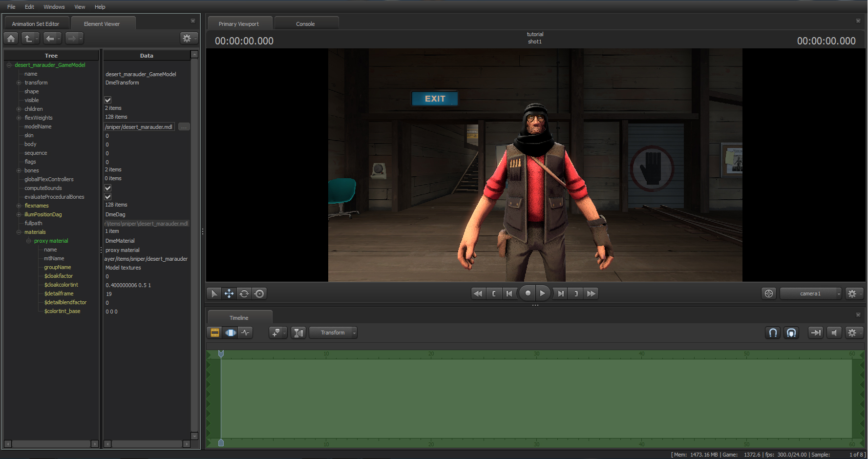The image size is (868, 459).
Task: Open the Transform dropdown in timeline
Action: point(333,333)
